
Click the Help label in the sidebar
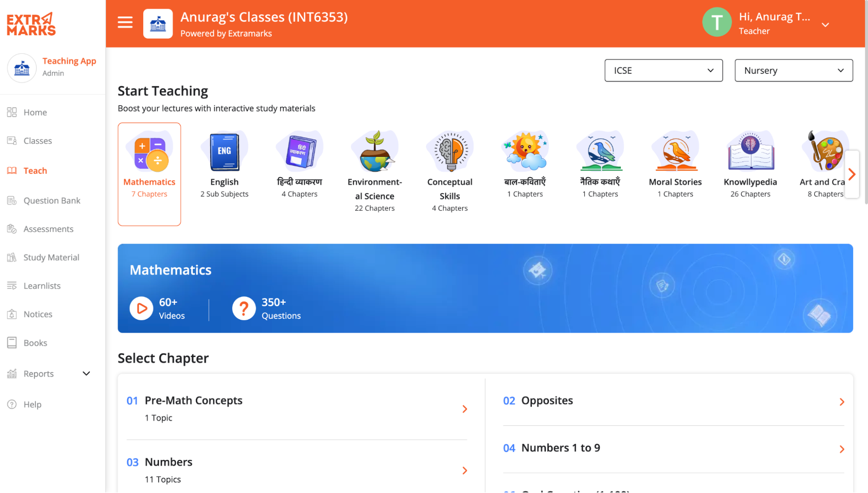(33, 404)
